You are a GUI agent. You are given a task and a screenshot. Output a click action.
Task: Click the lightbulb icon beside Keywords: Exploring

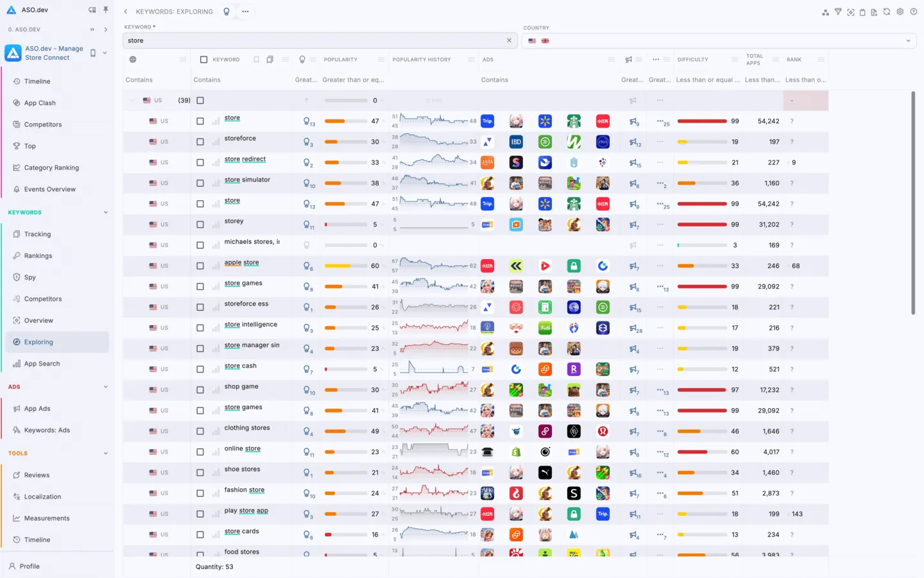pyautogui.click(x=227, y=12)
